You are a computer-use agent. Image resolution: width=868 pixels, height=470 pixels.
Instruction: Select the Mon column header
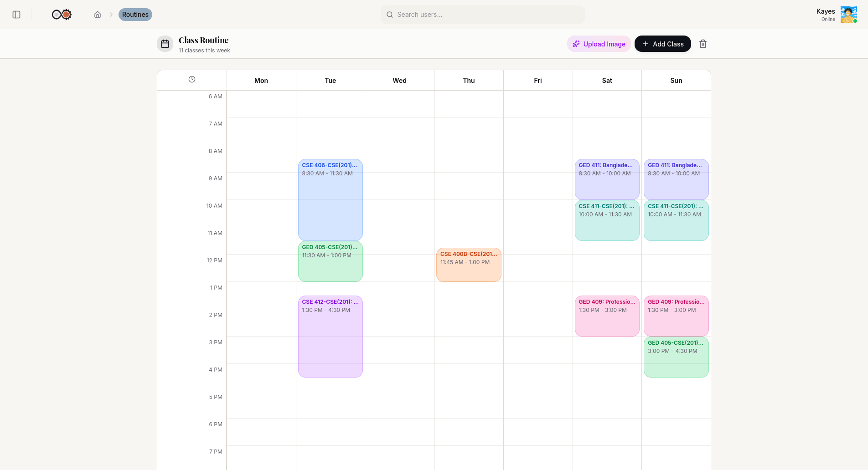coord(261,81)
